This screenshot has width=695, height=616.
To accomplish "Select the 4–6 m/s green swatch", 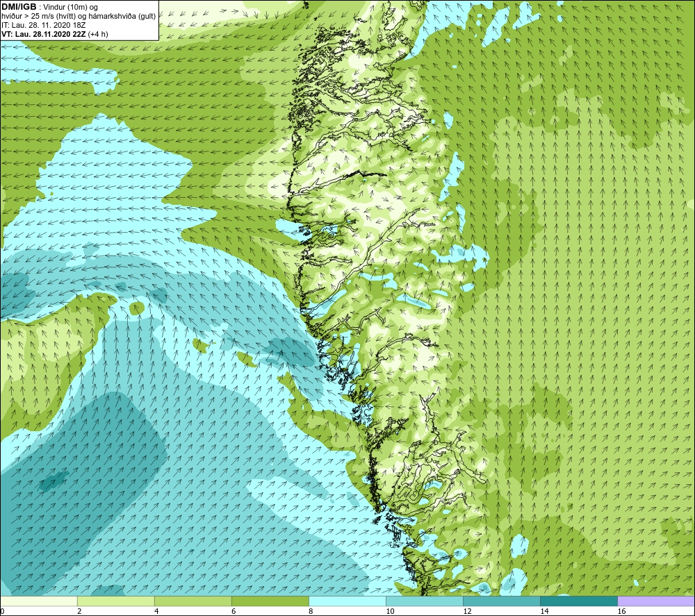I will (x=193, y=601).
